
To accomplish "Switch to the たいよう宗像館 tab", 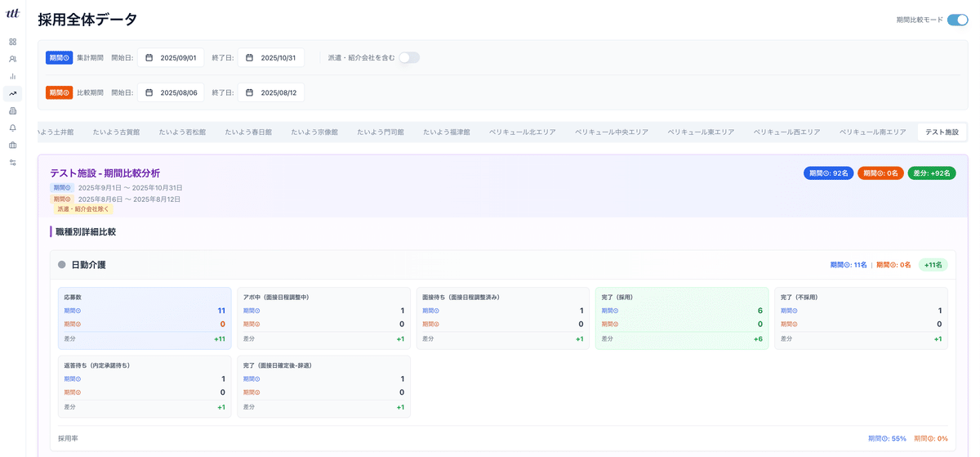I will pyautogui.click(x=314, y=132).
